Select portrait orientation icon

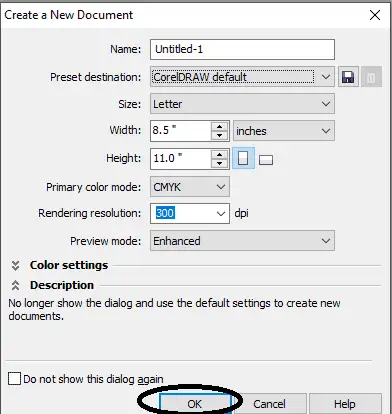coord(243,158)
